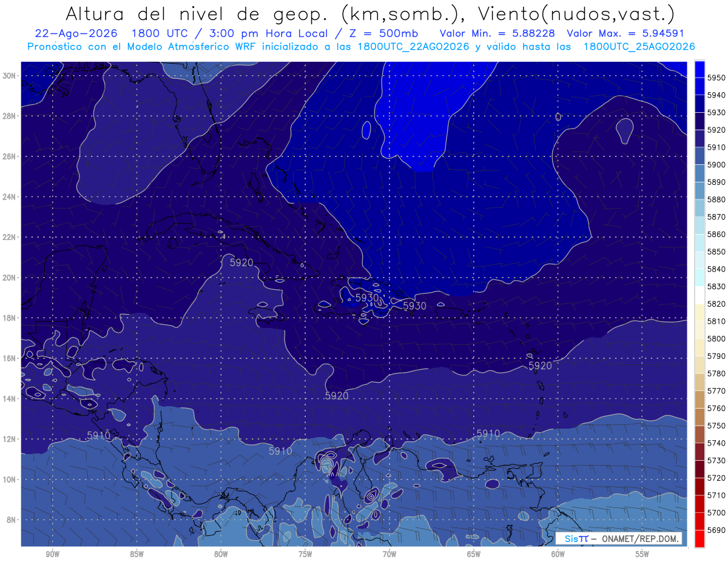Click the 5860 colorbar label
Image resolution: width=728 pixels, height=562 pixels.
717,234
